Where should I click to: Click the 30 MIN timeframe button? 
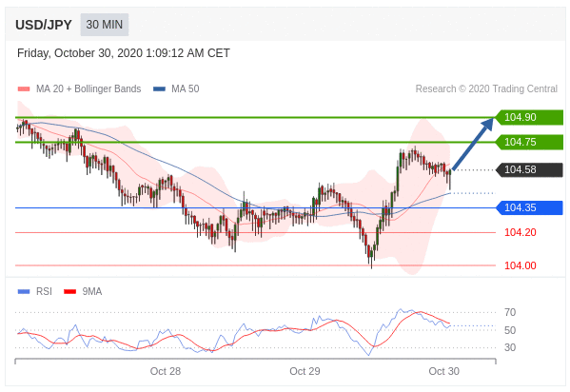pyautogui.click(x=105, y=25)
